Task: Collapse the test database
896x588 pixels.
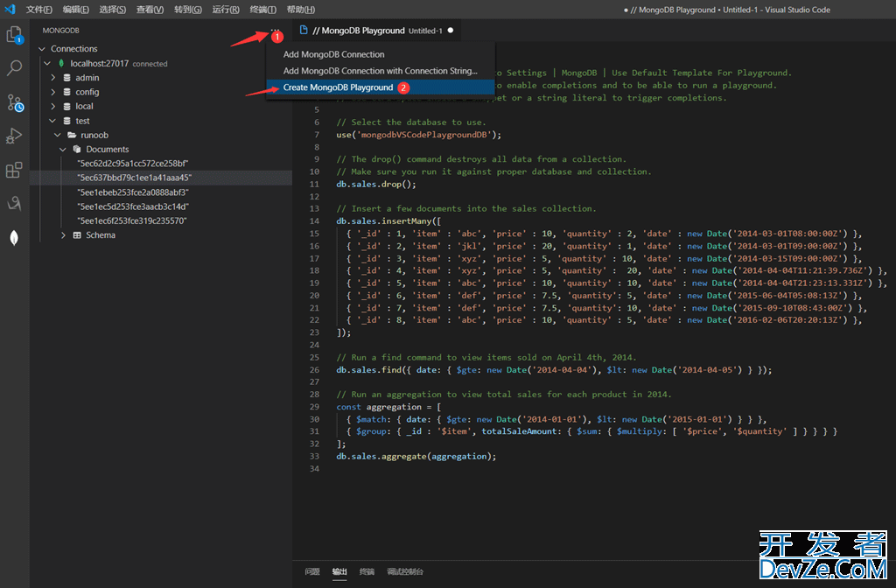Action: (x=52, y=121)
